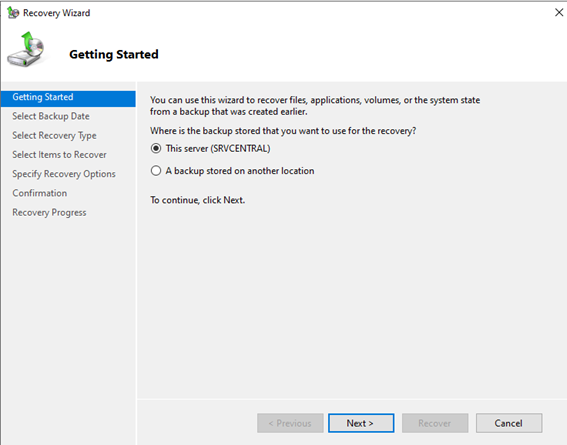This screenshot has width=567, height=445.
Task: Click the Getting Started page heading
Action: (x=114, y=54)
